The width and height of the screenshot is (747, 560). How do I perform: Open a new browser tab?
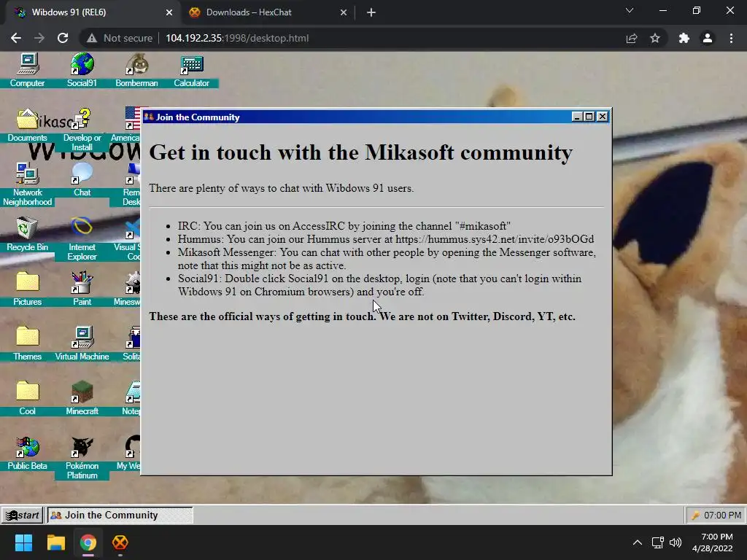[x=371, y=12]
